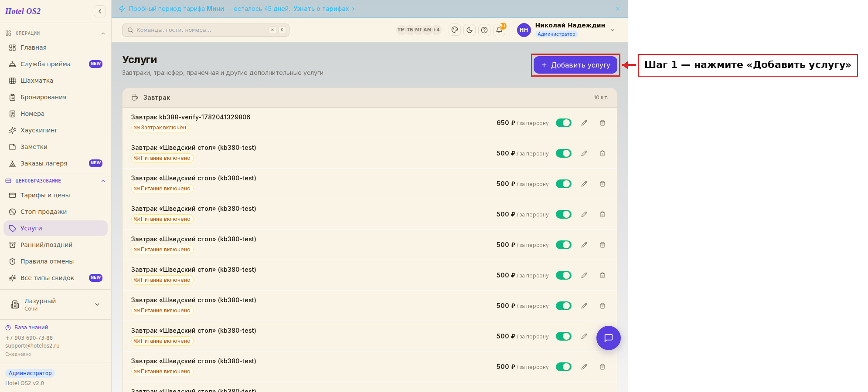Click the АМ user avatar

pyautogui.click(x=427, y=30)
